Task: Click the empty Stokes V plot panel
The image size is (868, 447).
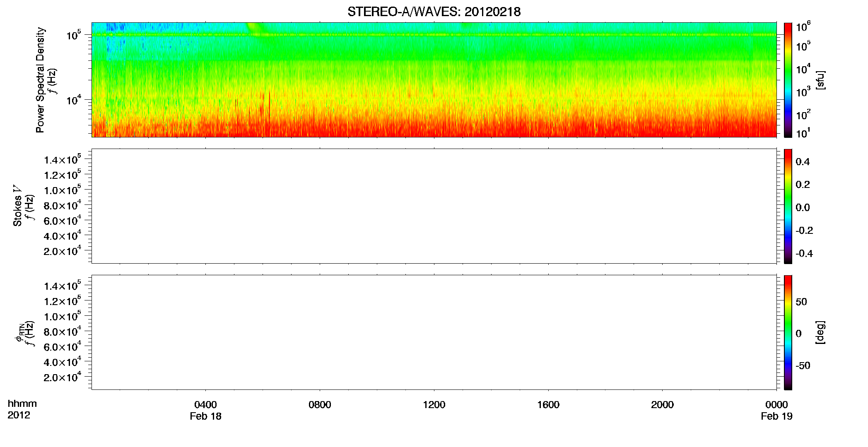Action: coord(434,206)
